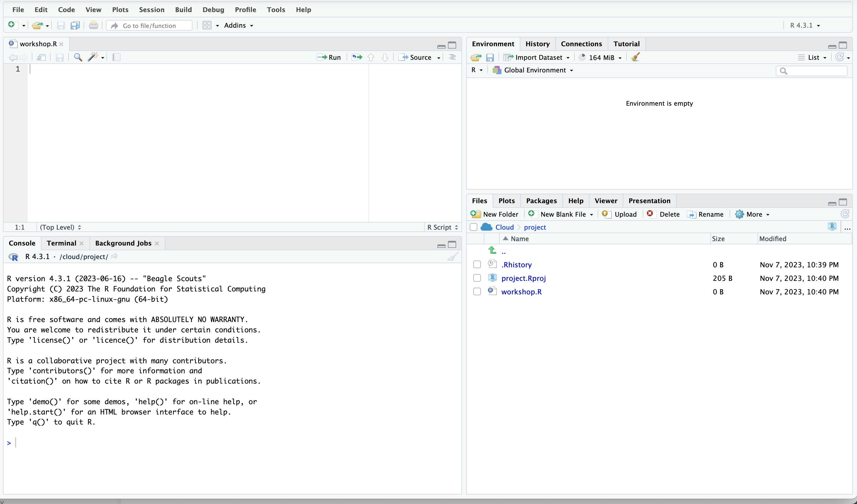The width and height of the screenshot is (857, 504).
Task: Click the magic wand code tools icon
Action: pos(93,57)
